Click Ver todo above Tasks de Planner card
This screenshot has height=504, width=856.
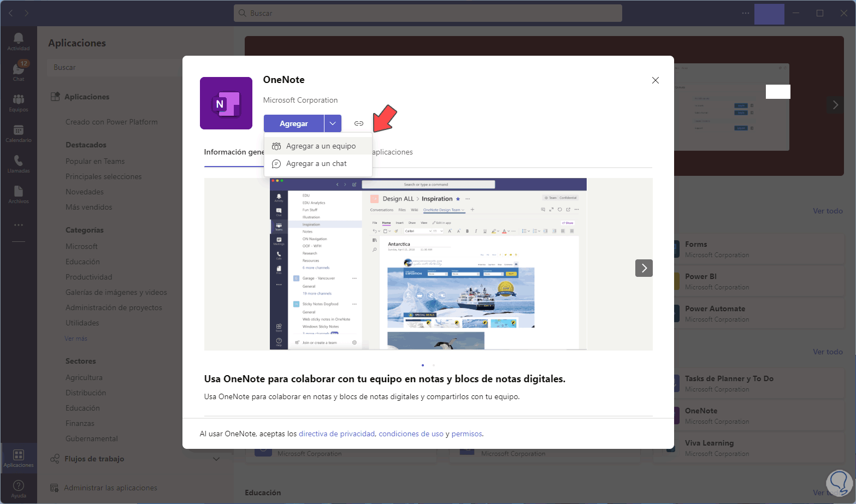coord(828,352)
